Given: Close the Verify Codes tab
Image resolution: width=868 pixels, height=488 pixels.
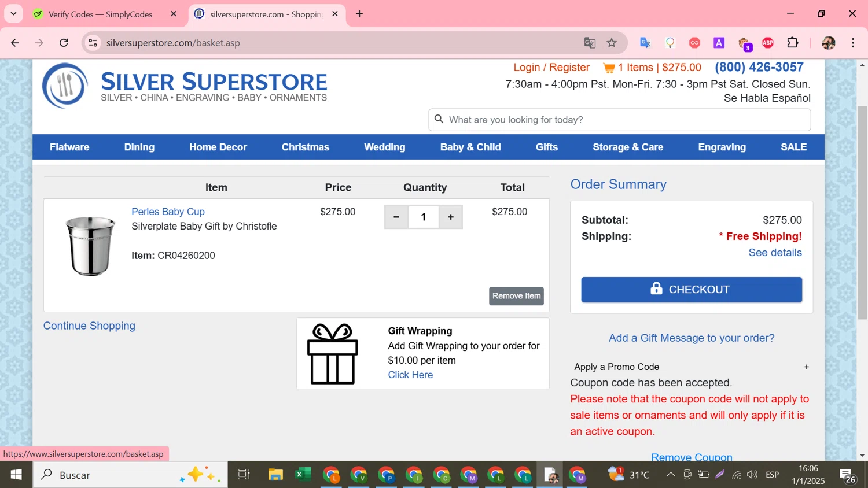Looking at the screenshot, I should tap(174, 14).
